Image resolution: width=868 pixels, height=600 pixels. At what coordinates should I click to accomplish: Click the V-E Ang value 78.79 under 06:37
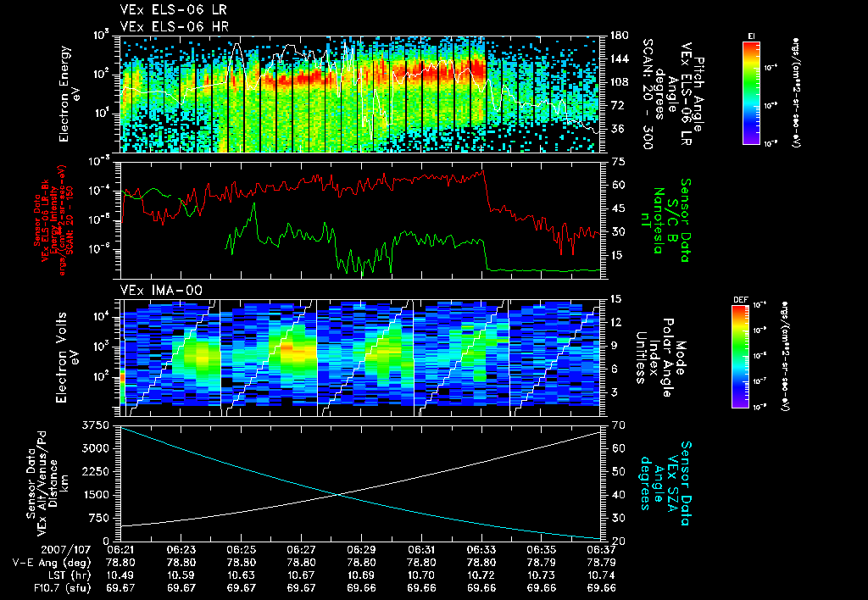coord(602,563)
